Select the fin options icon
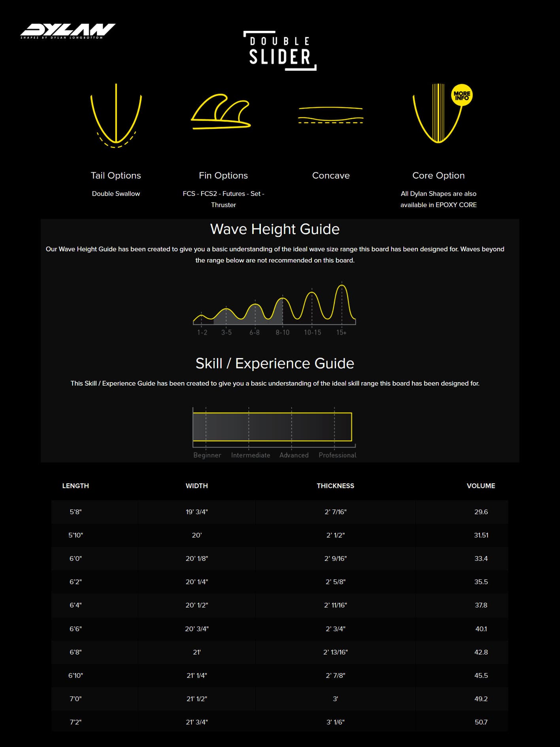The height and width of the screenshot is (747, 560). [221, 112]
